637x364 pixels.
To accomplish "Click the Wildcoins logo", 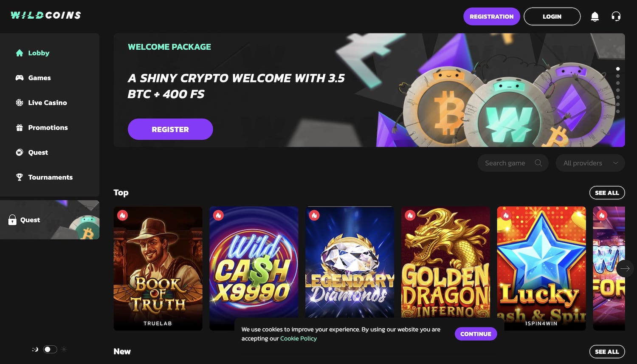I will point(46,15).
